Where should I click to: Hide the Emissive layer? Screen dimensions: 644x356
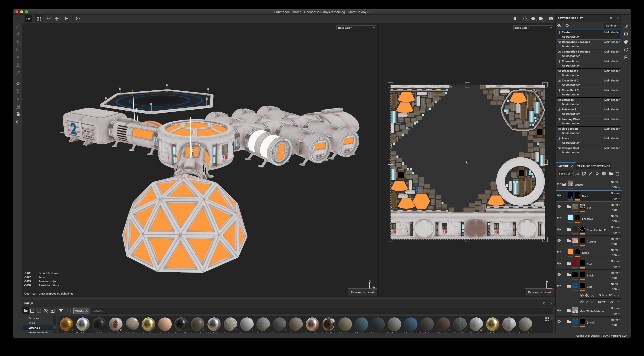point(559,218)
